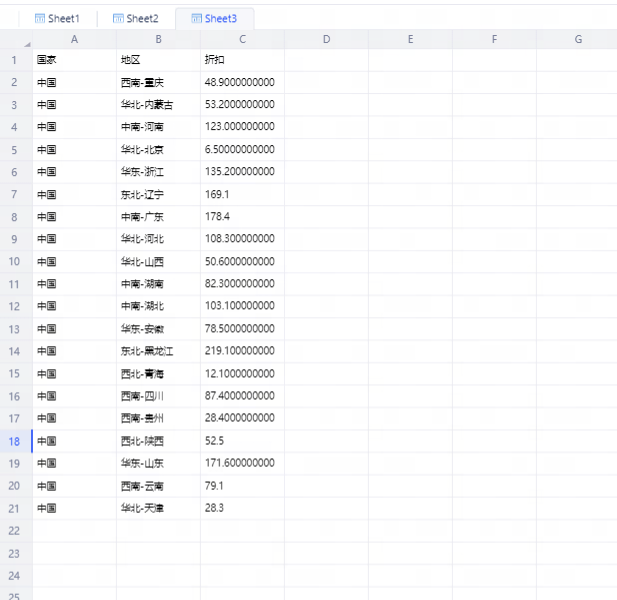This screenshot has width=617, height=600.
Task: Click the Sheet3 tab icon
Action: 197,18
